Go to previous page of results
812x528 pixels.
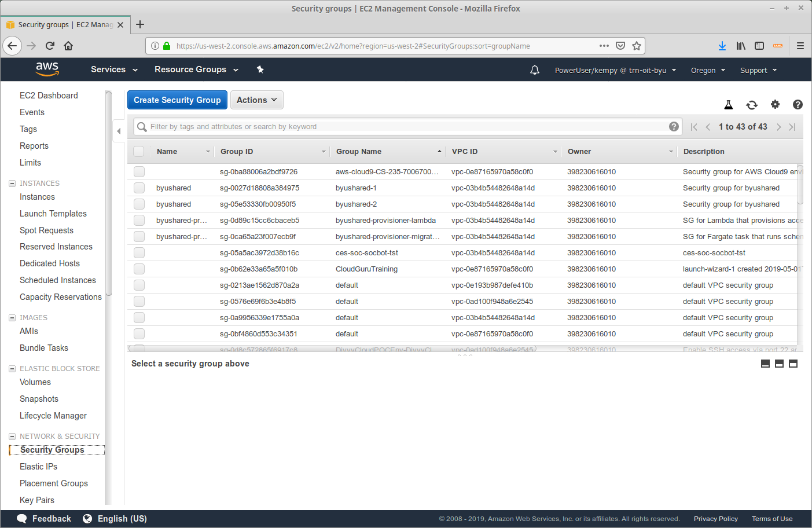click(x=708, y=127)
